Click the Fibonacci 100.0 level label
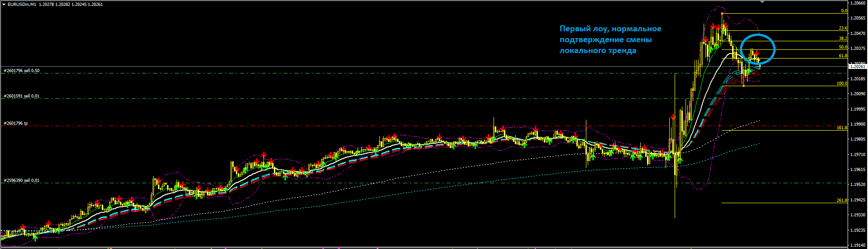Image resolution: width=868 pixels, height=249 pixels. click(x=842, y=83)
